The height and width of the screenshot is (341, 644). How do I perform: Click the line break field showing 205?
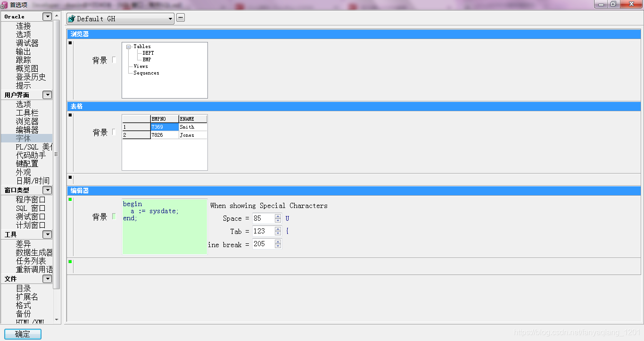pyautogui.click(x=263, y=244)
